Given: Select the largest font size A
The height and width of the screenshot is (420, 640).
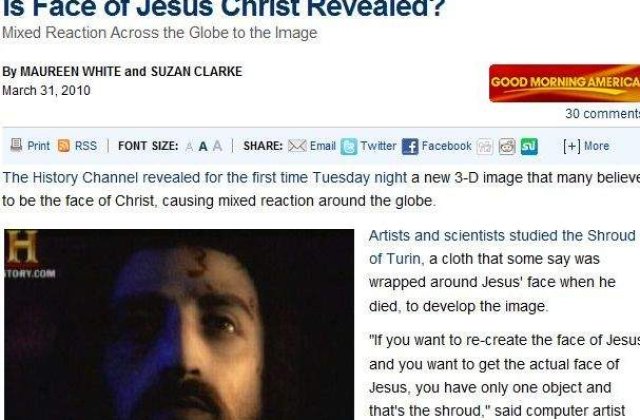Looking at the screenshot, I should [x=218, y=146].
